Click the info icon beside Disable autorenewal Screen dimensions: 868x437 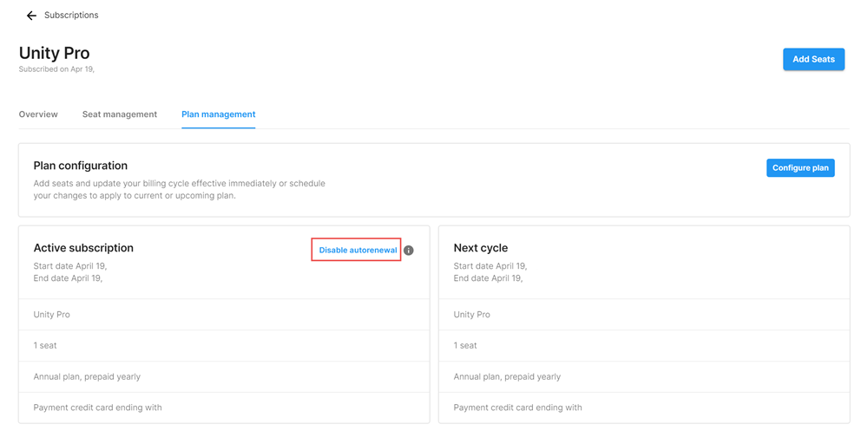pyautogui.click(x=409, y=251)
